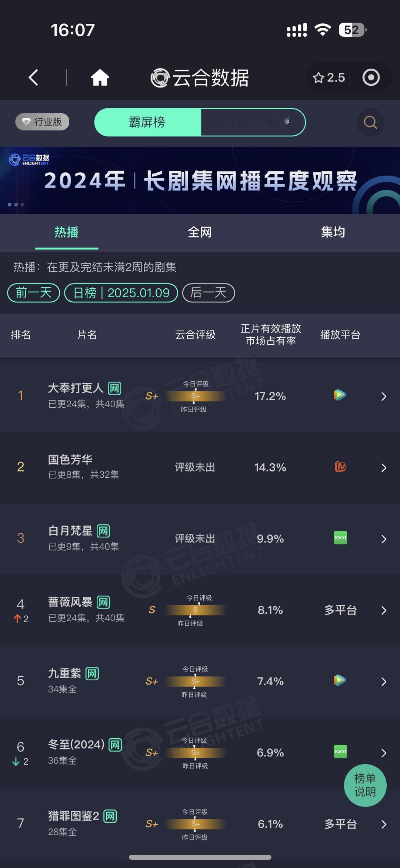
Task: Tap the back arrow at top left
Action: (x=33, y=77)
